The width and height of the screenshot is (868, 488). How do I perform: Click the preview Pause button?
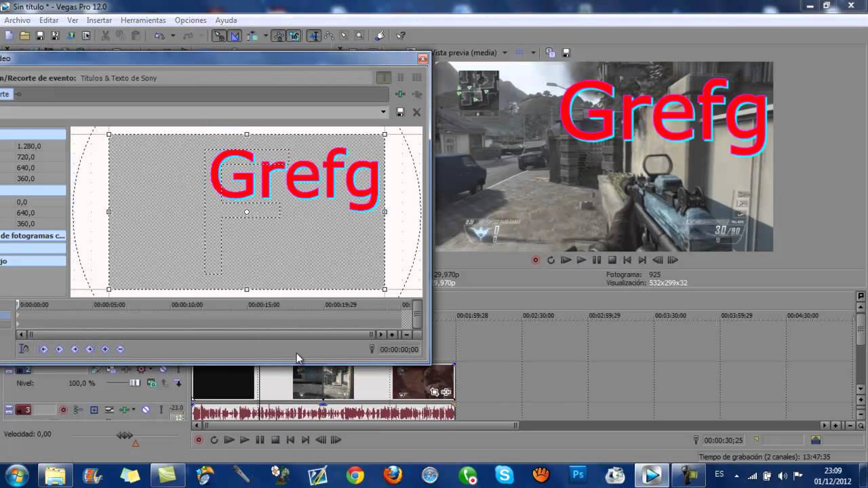point(597,260)
